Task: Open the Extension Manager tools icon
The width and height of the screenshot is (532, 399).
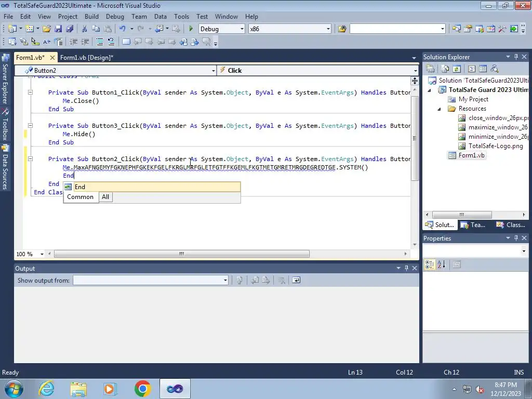Action: point(502,29)
